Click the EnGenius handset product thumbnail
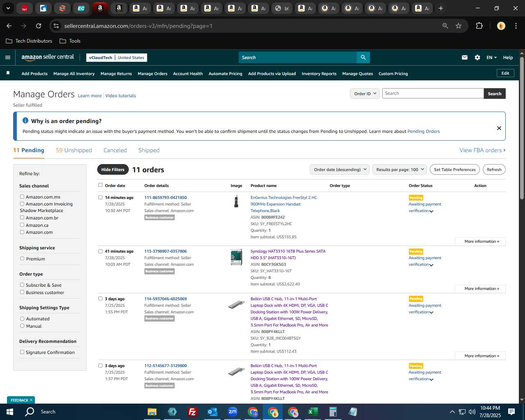Viewport: 525px width, 420px height. (x=236, y=201)
